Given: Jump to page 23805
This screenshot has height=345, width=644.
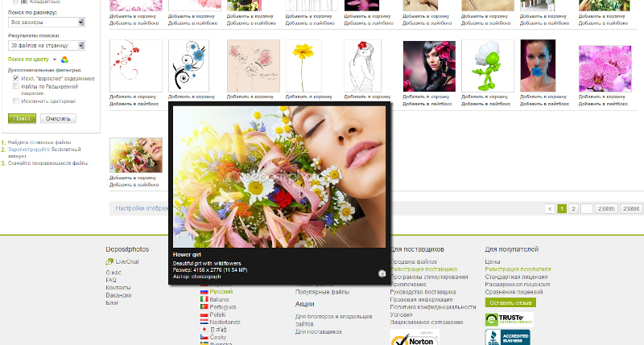Looking at the screenshot, I should pyautogui.click(x=606, y=209).
